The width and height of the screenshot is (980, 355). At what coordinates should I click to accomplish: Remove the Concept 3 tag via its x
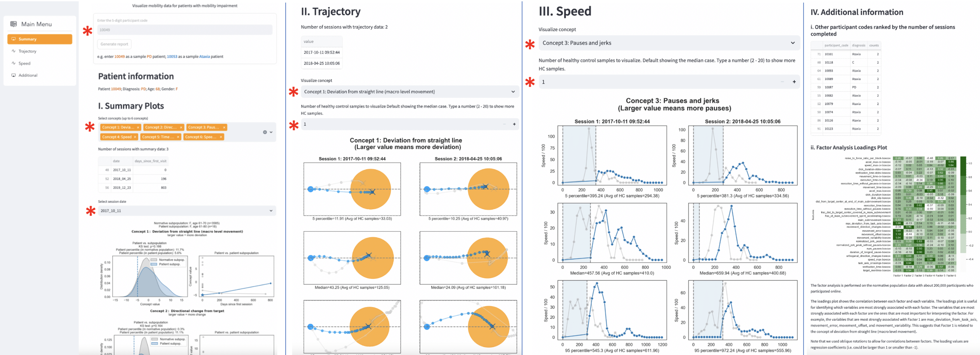point(224,128)
